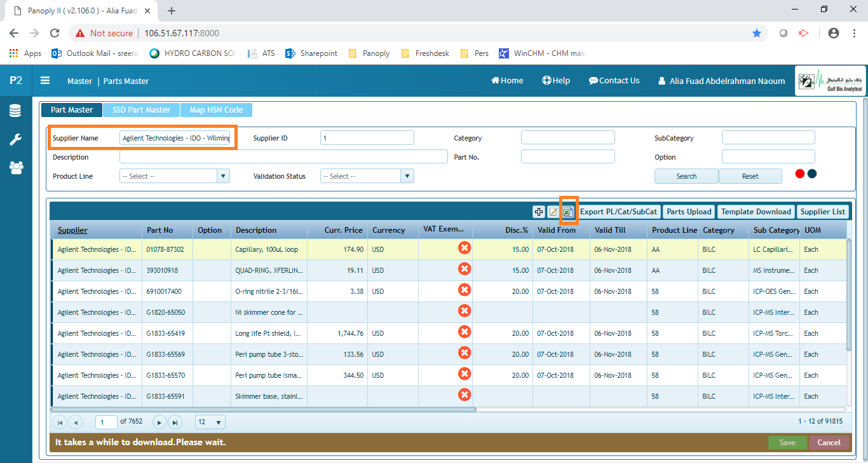This screenshot has height=463, width=868.
Task: Open a new browser tab
Action: tap(172, 10)
